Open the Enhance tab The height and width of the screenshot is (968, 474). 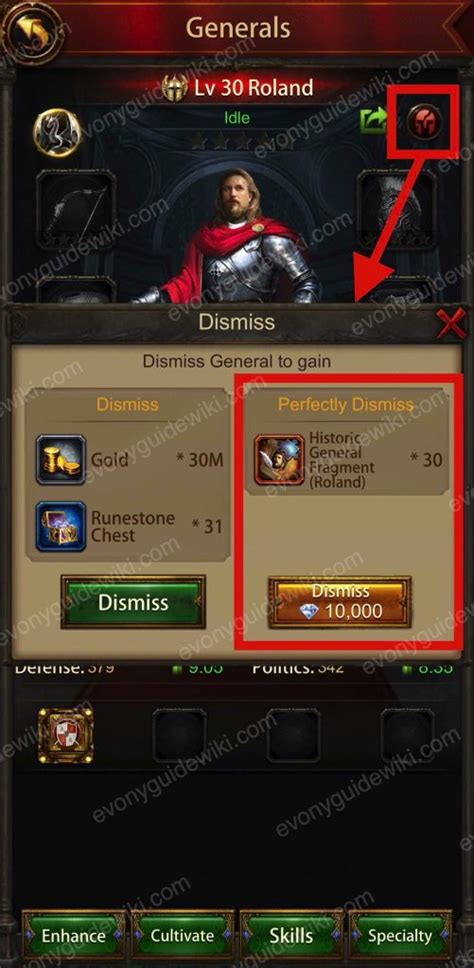73,935
